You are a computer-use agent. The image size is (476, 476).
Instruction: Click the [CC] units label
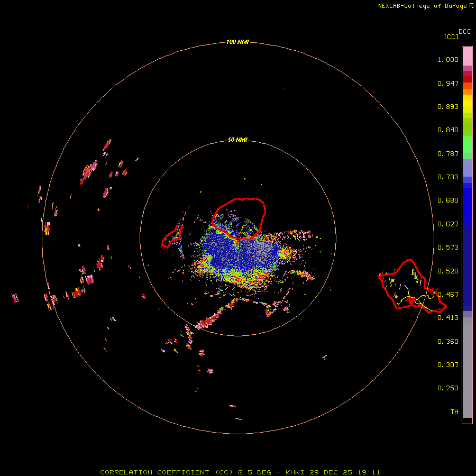(x=452, y=36)
